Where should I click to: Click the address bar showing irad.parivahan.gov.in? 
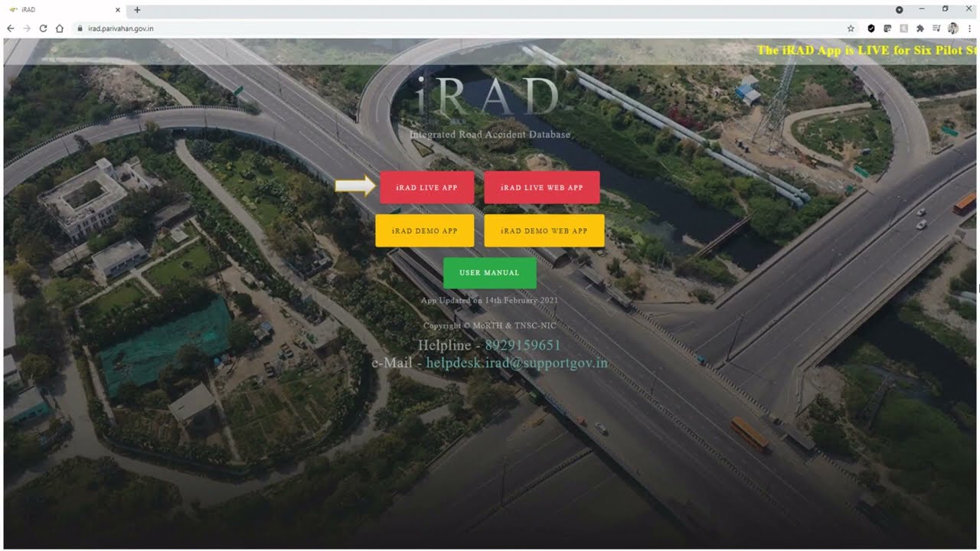[x=459, y=28]
